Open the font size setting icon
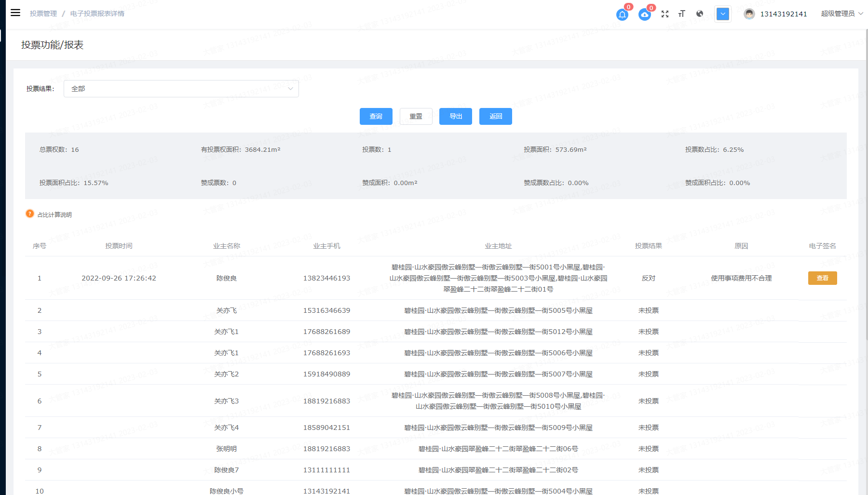Image resolution: width=868 pixels, height=495 pixels. tap(682, 14)
